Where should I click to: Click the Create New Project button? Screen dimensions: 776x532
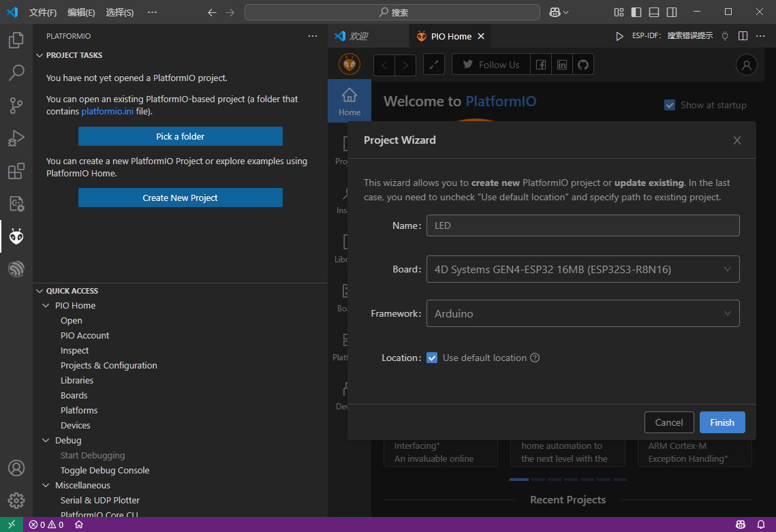(180, 198)
